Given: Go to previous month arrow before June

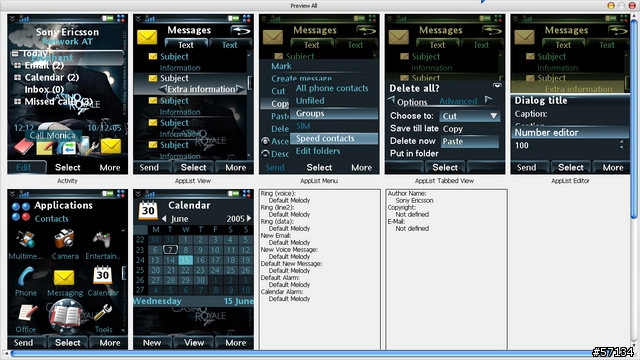Looking at the screenshot, I should (164, 219).
